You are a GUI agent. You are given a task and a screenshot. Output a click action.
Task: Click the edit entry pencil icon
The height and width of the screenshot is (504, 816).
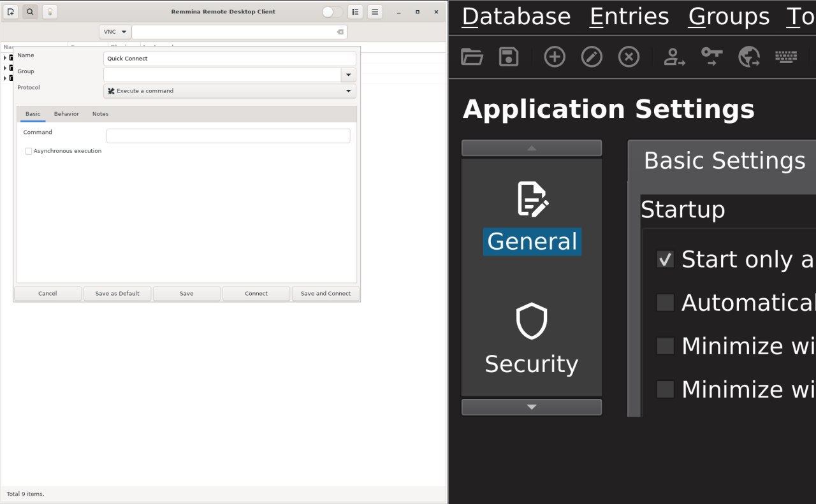(x=592, y=57)
